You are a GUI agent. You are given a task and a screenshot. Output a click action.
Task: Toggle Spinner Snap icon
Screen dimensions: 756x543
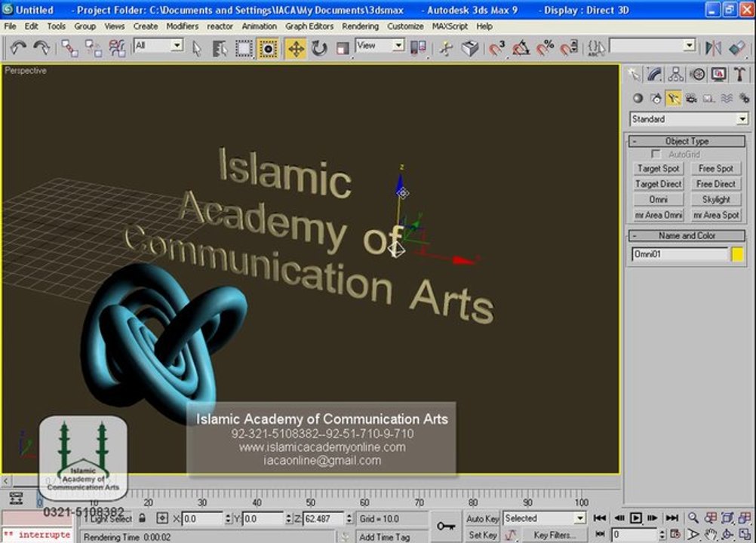click(570, 48)
